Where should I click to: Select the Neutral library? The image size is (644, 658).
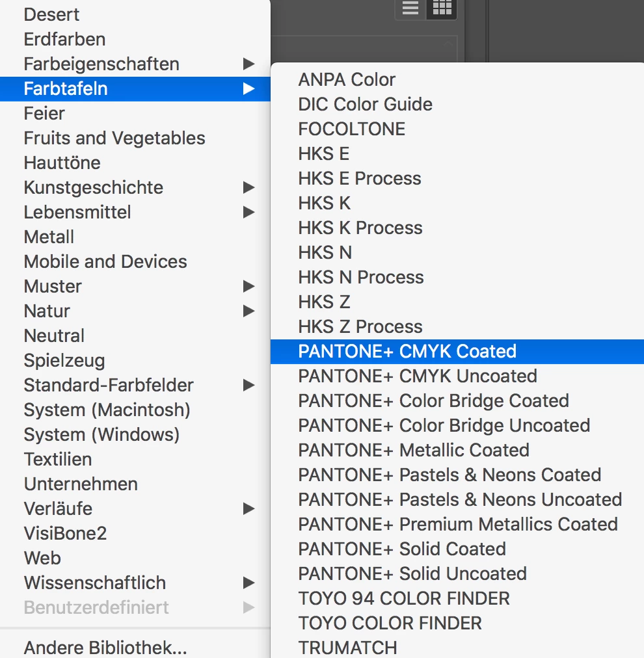coord(135,336)
